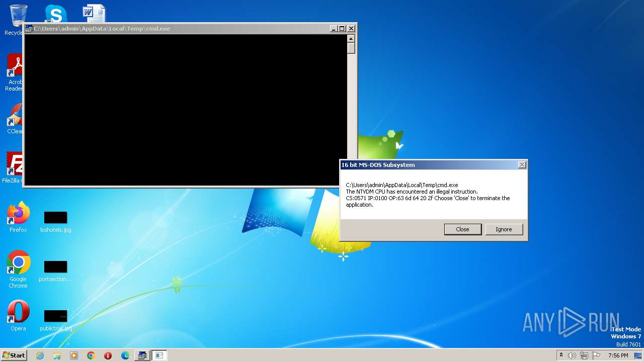Open Chrome from the taskbar
644x362 pixels.
point(91,355)
